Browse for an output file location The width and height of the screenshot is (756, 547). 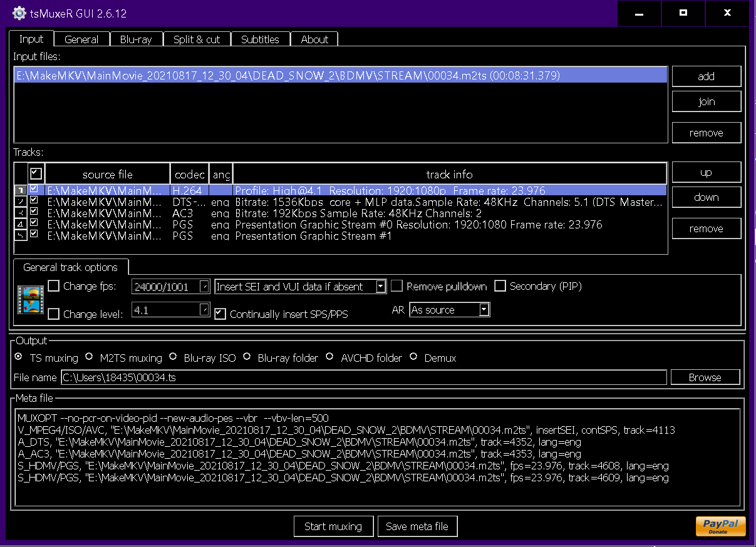[705, 377]
